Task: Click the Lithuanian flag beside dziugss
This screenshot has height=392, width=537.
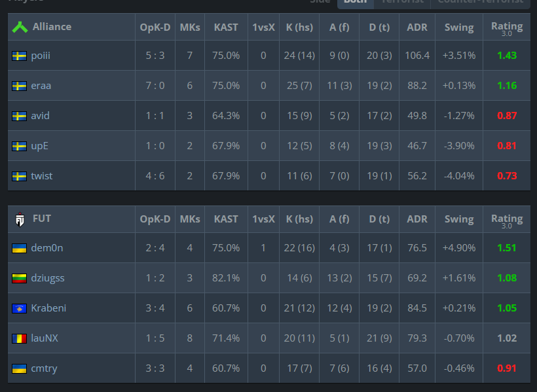Action: 19,278
